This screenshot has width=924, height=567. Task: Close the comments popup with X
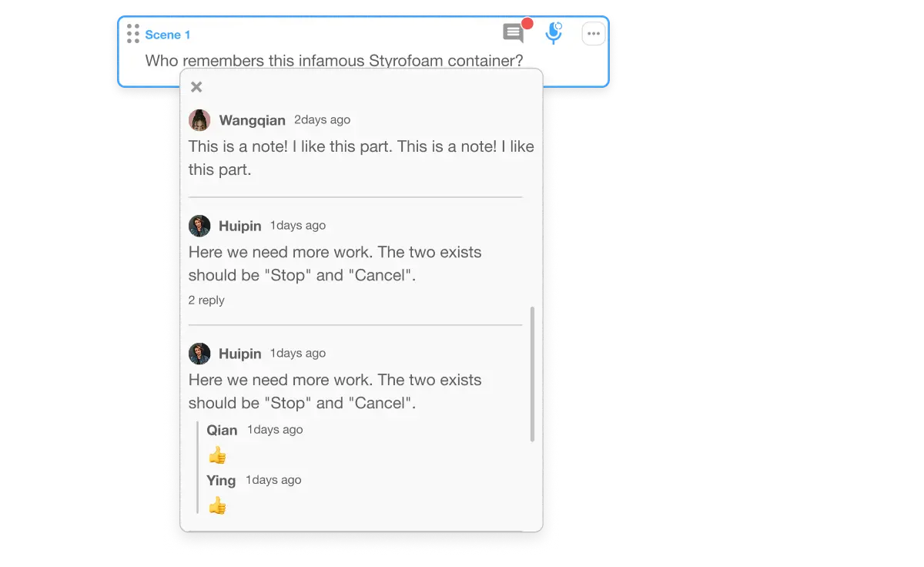click(x=196, y=87)
